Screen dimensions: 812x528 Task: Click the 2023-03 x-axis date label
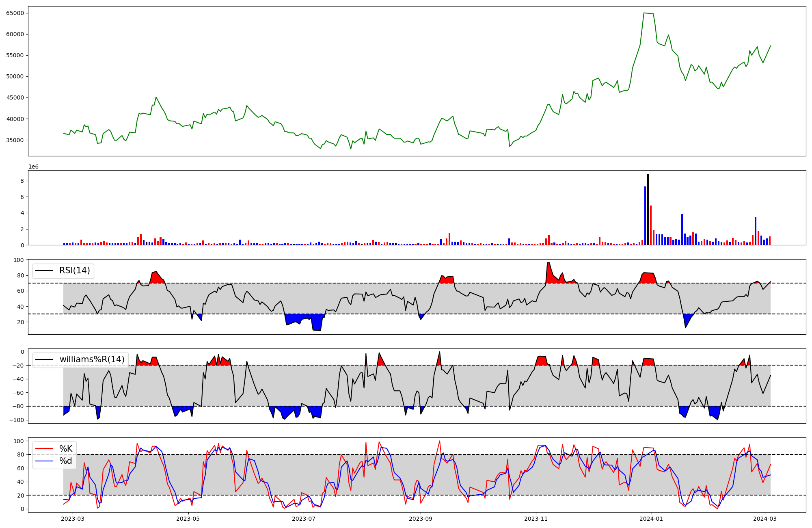coord(73,519)
